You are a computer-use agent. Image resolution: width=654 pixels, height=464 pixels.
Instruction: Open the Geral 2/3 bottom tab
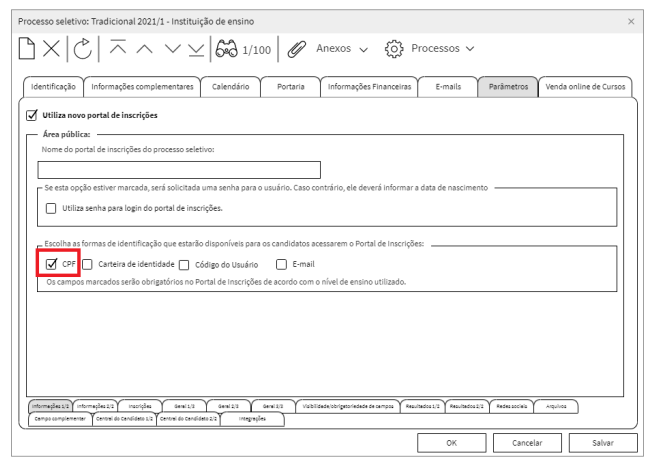(x=229, y=406)
